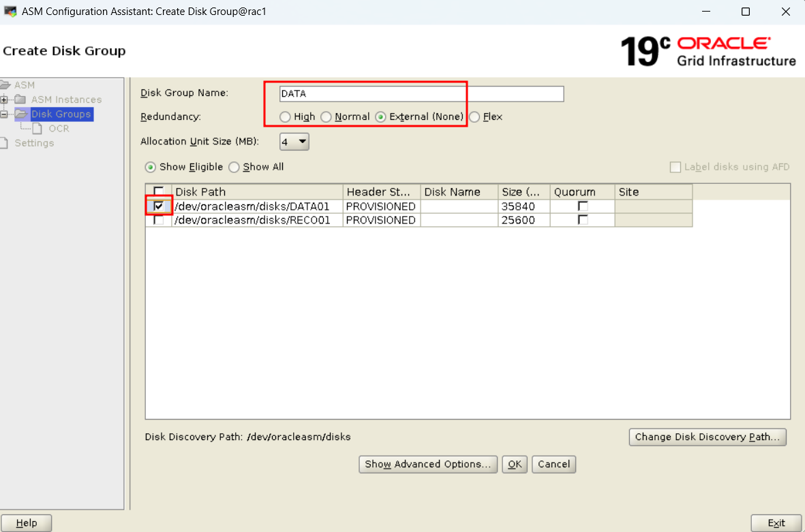Click the Settings page icon in tree
This screenshot has width=805, height=532.
pyautogui.click(x=4, y=143)
